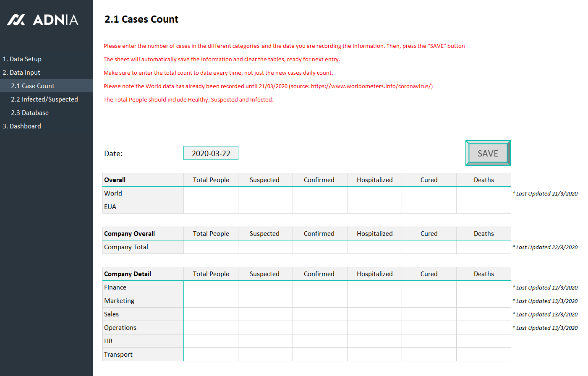Click the Date input field
The width and height of the screenshot is (588, 376).
(x=211, y=153)
